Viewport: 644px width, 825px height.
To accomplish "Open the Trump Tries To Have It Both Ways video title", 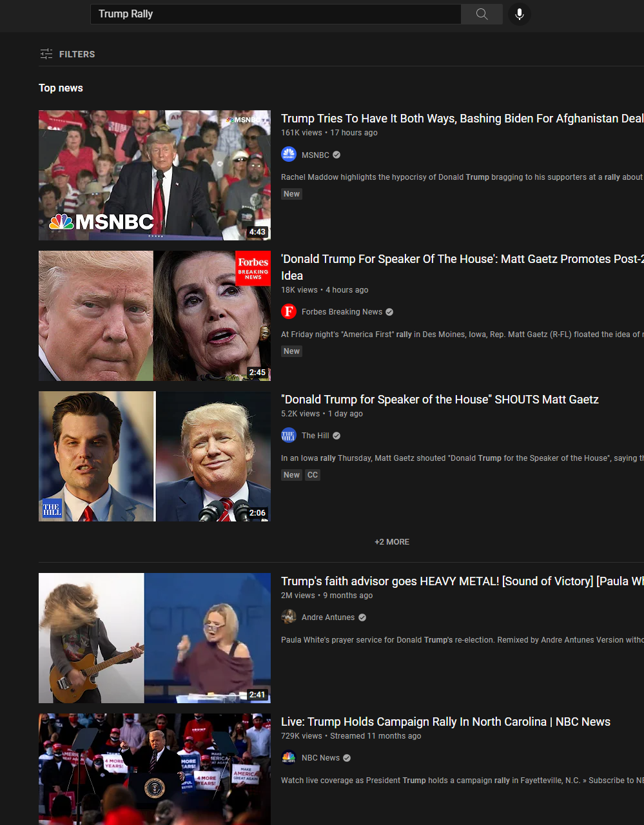I will 462,119.
